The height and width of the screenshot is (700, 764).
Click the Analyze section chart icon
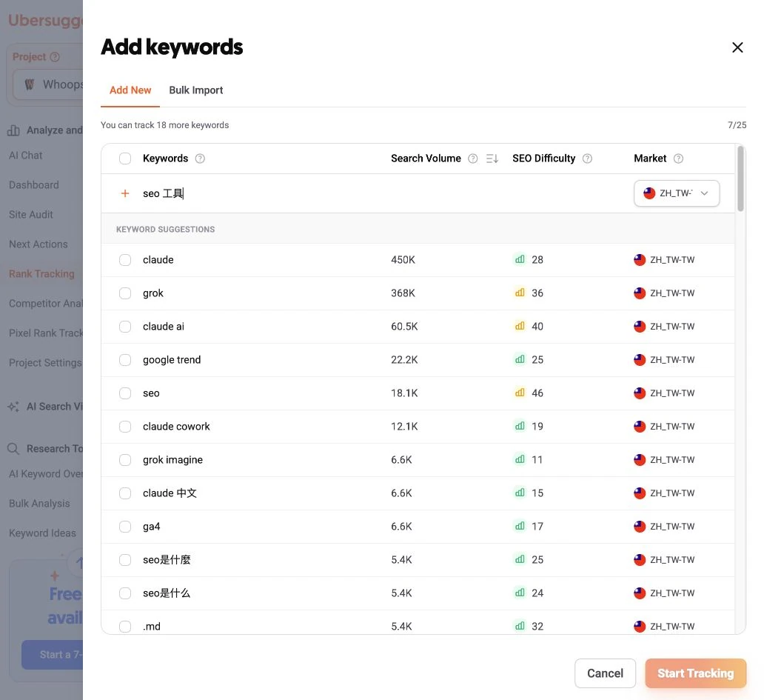[x=13, y=130]
